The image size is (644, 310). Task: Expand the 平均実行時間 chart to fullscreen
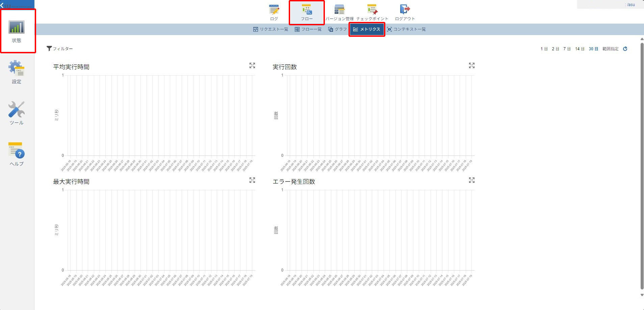tap(252, 65)
